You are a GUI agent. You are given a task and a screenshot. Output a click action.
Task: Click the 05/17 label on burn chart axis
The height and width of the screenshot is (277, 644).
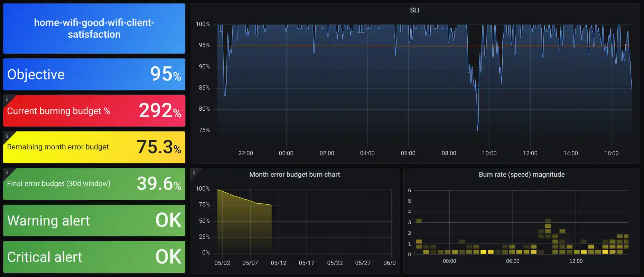point(306,263)
